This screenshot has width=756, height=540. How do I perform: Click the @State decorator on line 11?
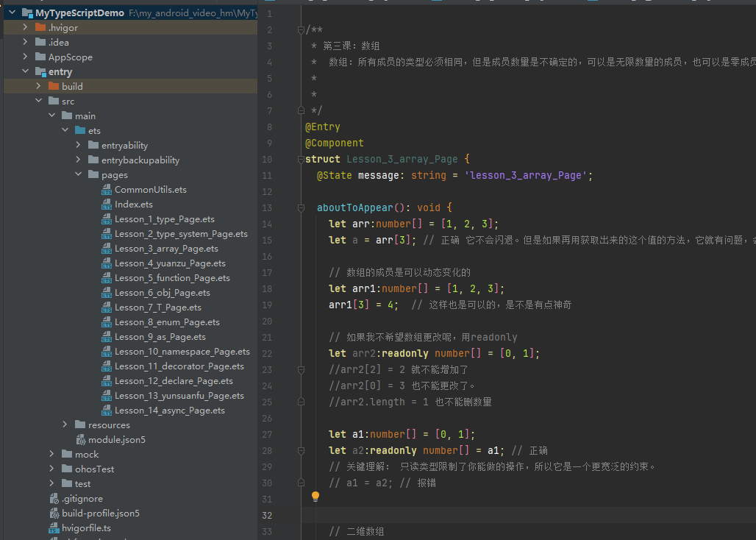coord(334,176)
